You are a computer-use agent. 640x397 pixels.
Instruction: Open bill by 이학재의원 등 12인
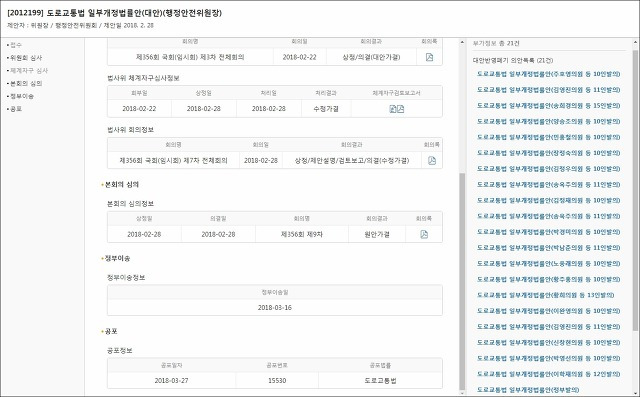[548, 374]
